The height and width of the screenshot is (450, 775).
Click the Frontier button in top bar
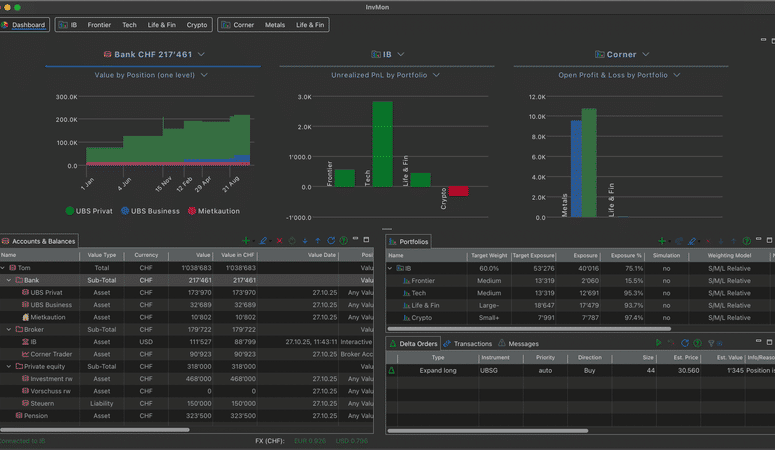coord(99,25)
